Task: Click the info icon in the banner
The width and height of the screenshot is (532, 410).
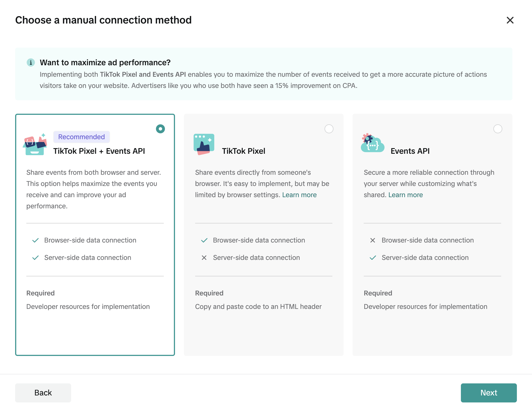Action: tap(31, 62)
